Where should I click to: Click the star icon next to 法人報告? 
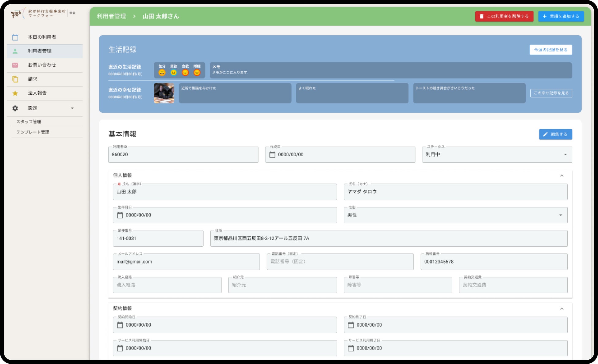point(15,93)
